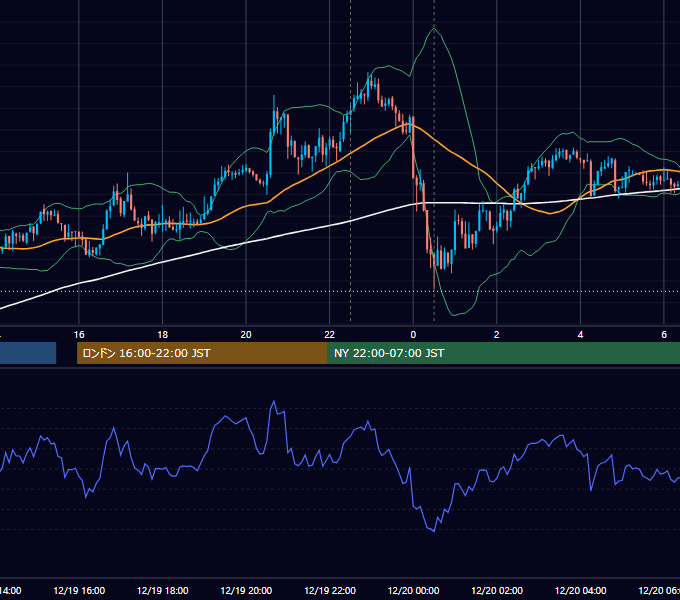Click the 12/20 04:00 time label
Viewport: 680px width, 600px height.
point(581,590)
